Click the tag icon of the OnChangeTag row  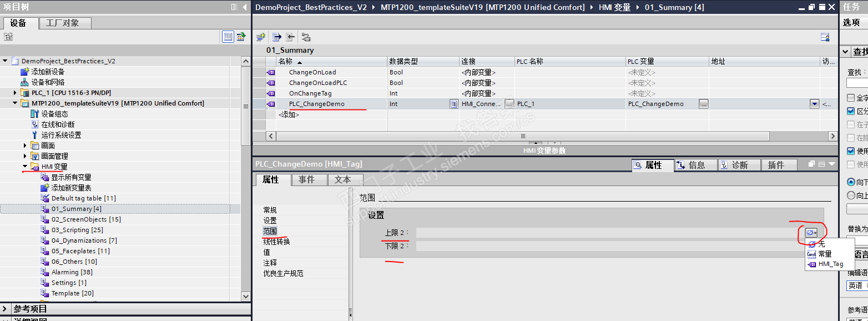271,93
